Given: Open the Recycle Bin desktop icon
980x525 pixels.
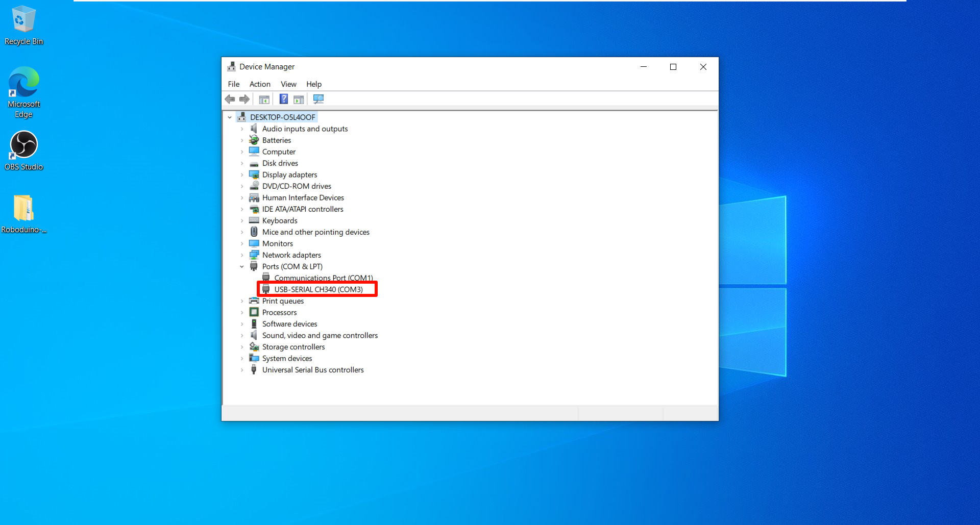Looking at the screenshot, I should pos(23,26).
